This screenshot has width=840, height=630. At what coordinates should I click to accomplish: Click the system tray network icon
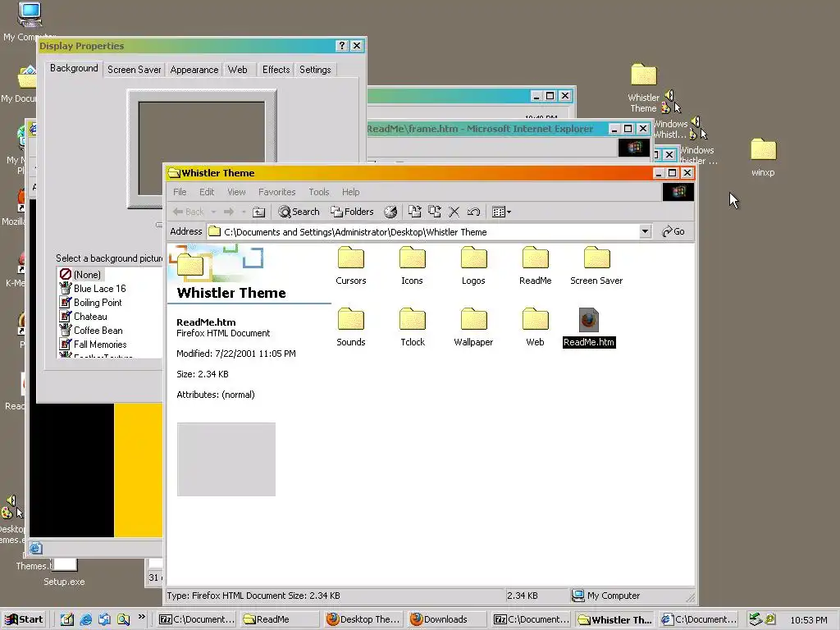[x=756, y=619]
